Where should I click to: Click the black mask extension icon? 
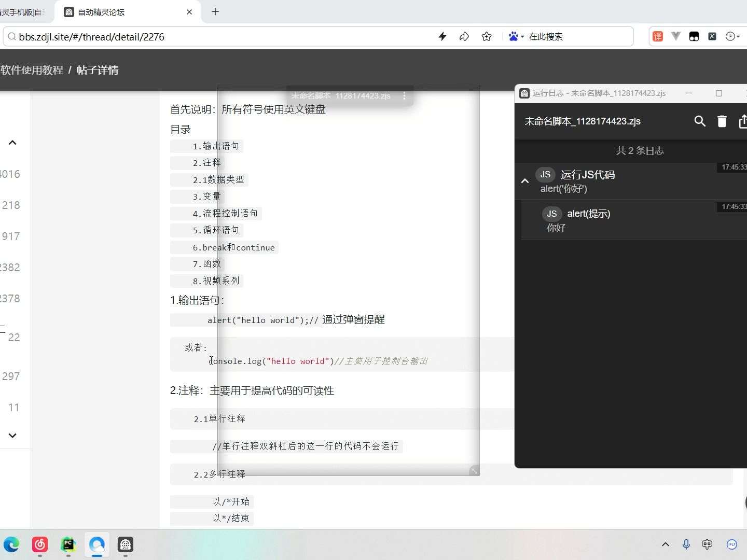[x=694, y=36]
